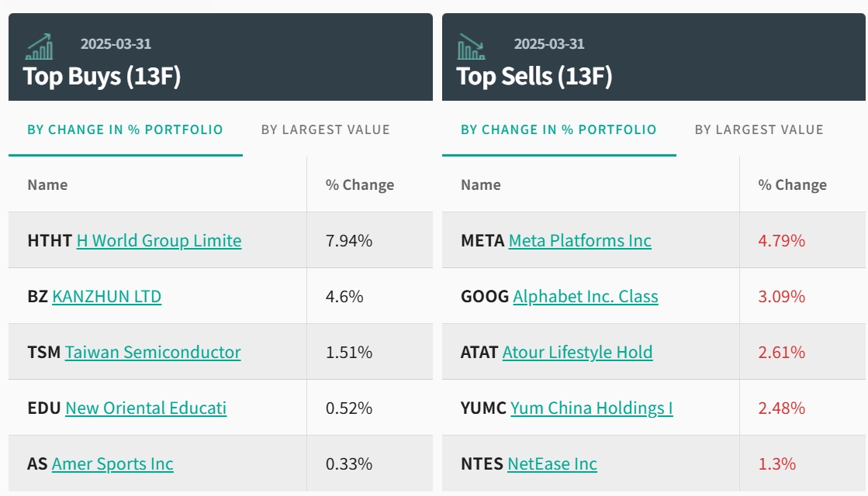Viewport: 868px width, 496px height.
Task: Click the Top Buys 'Name' column header
Action: click(x=47, y=185)
